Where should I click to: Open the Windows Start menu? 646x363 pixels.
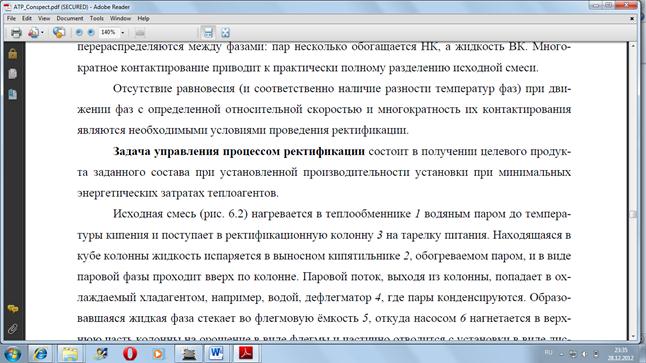12,354
